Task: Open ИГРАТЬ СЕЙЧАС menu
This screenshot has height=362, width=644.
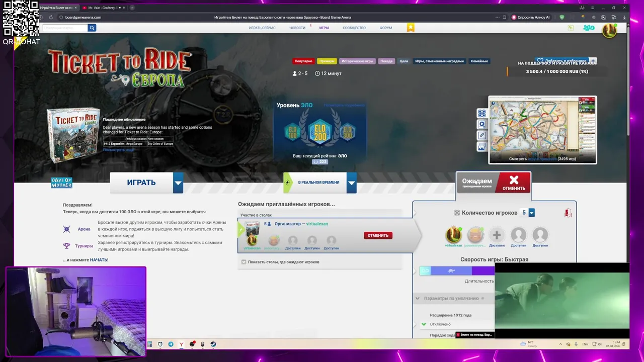Action: [x=262, y=28]
